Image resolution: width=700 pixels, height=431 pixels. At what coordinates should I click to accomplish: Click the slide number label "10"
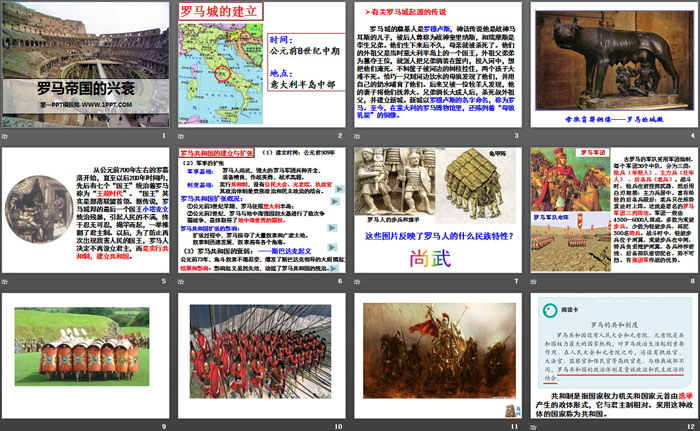tap(339, 427)
